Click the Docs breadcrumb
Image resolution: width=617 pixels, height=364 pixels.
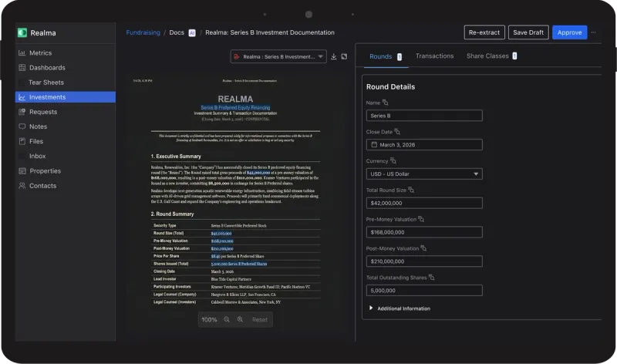(x=177, y=32)
